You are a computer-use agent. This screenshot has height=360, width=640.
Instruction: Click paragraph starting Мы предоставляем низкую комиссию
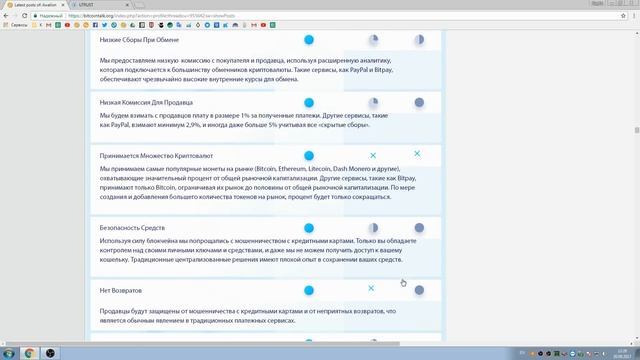pos(246,69)
